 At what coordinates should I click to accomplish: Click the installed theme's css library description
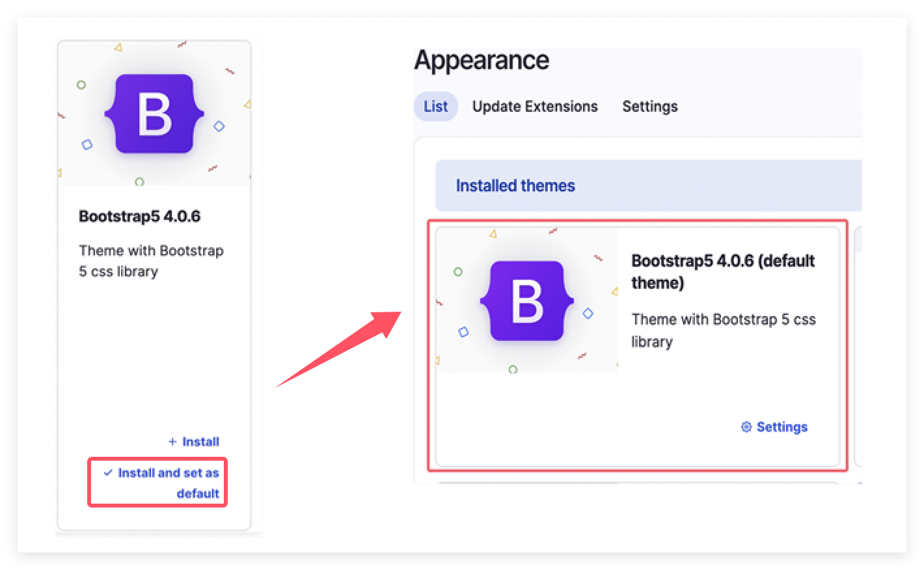coord(723,330)
